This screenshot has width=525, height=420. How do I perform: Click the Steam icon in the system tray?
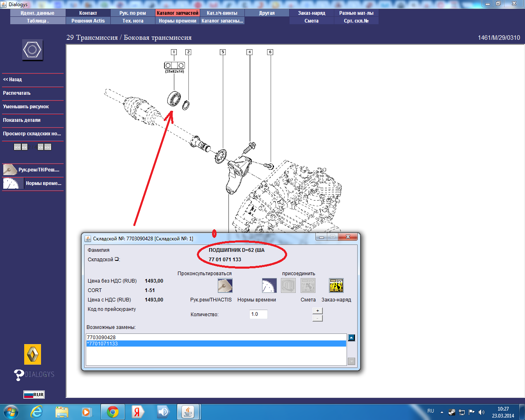[452, 412]
